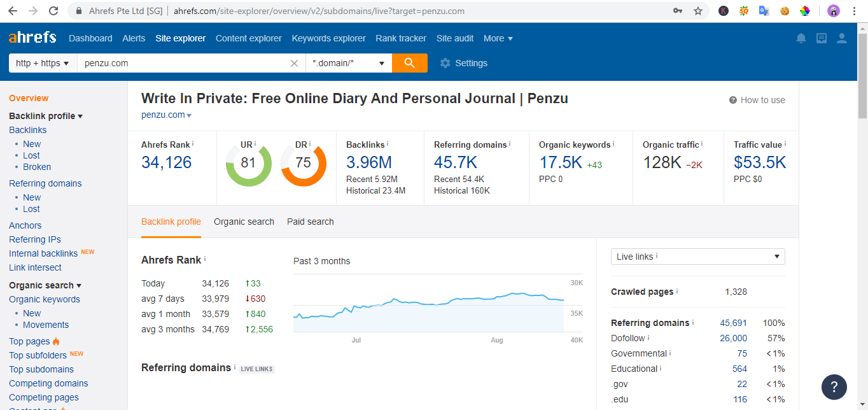The width and height of the screenshot is (868, 410).
Task: View Broken backlinks in the sidebar
Action: 37,167
